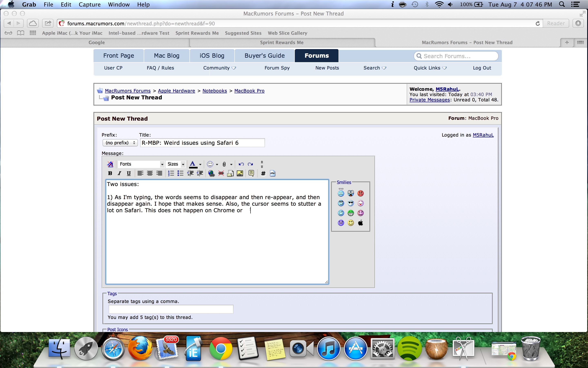This screenshot has width=588, height=368.
Task: Click the paperclip attachment icon
Action: pyautogui.click(x=224, y=164)
